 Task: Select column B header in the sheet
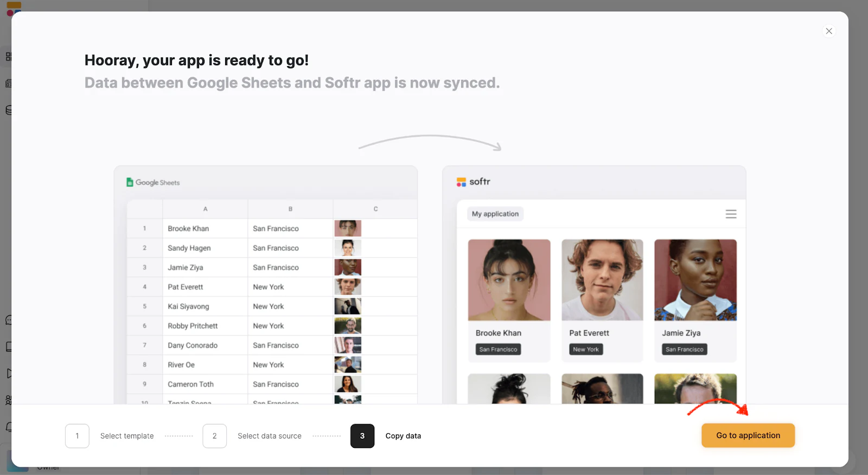click(290, 209)
